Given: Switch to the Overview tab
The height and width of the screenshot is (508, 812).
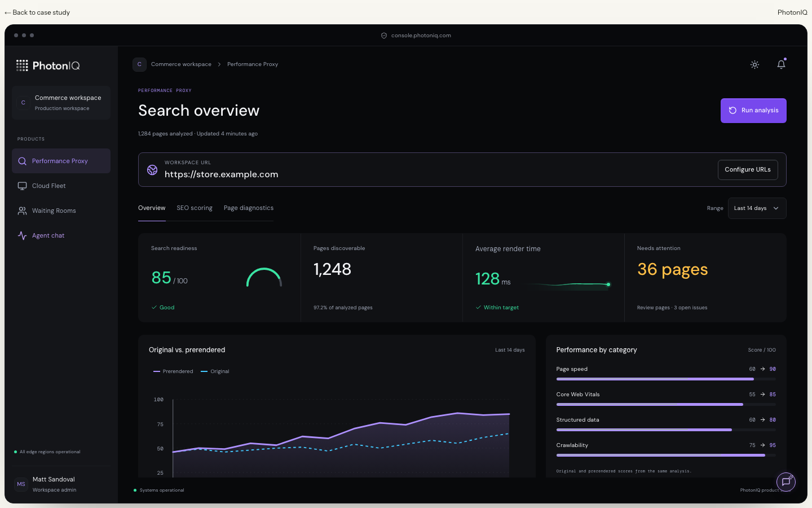Looking at the screenshot, I should pos(152,208).
